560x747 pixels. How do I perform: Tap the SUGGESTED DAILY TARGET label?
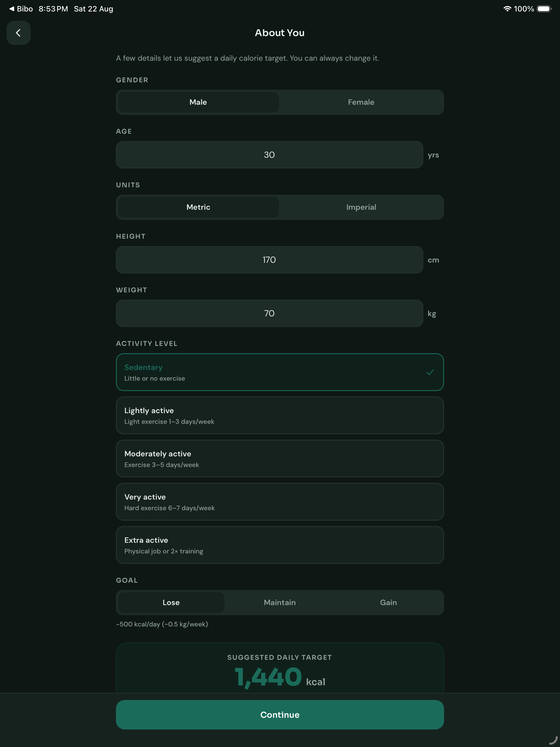click(x=280, y=657)
